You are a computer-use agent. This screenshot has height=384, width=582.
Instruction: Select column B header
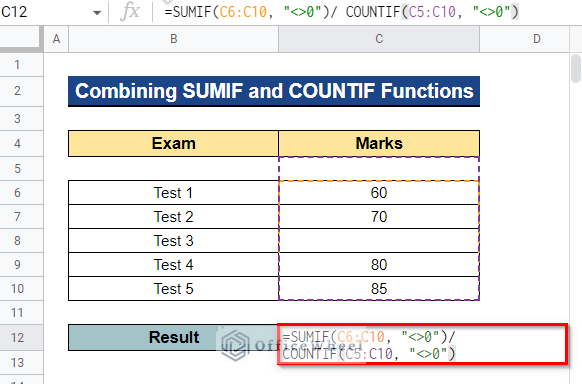(173, 39)
